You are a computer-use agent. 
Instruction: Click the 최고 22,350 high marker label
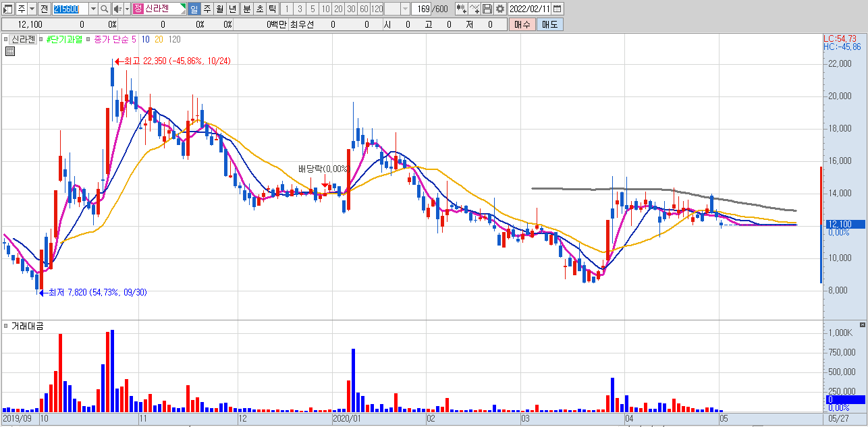click(x=178, y=61)
